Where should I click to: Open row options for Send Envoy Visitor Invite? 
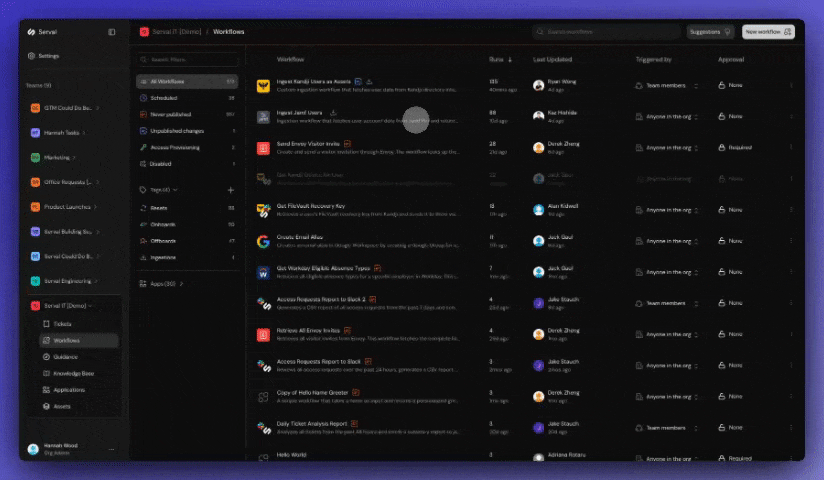[791, 147]
